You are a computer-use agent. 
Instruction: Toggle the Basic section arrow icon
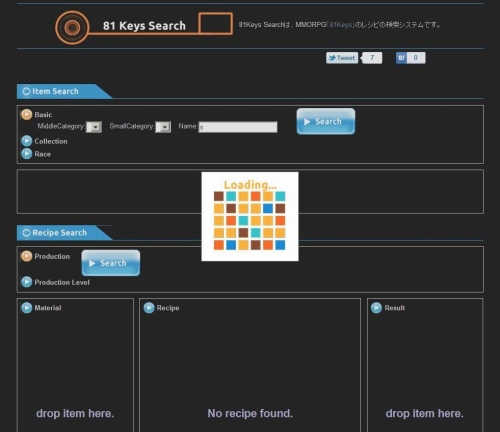pyautogui.click(x=27, y=115)
